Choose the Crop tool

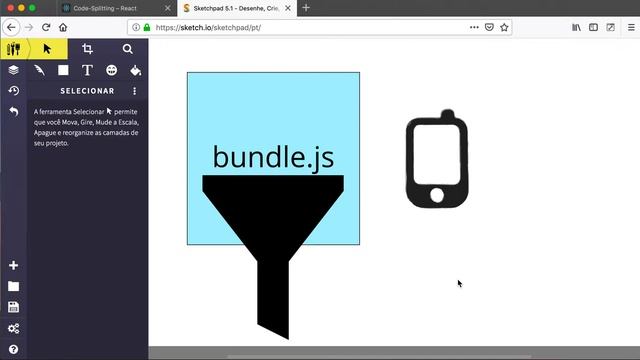[87, 49]
